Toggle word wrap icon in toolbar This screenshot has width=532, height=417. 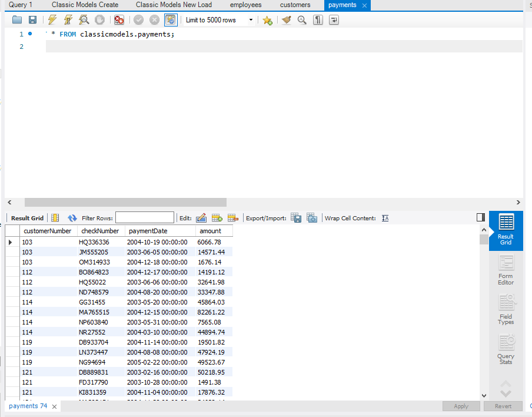tap(334, 20)
